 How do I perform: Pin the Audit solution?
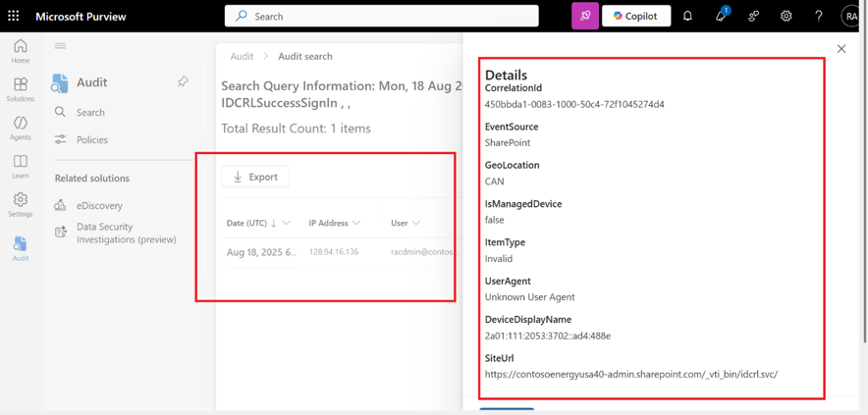pos(183,82)
